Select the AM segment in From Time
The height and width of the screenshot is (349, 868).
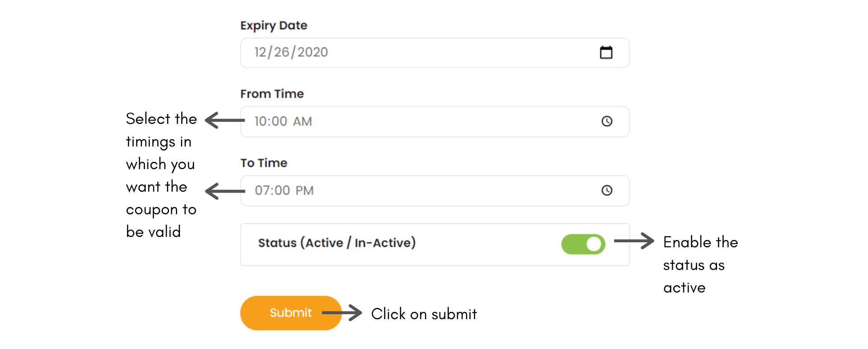(x=302, y=121)
